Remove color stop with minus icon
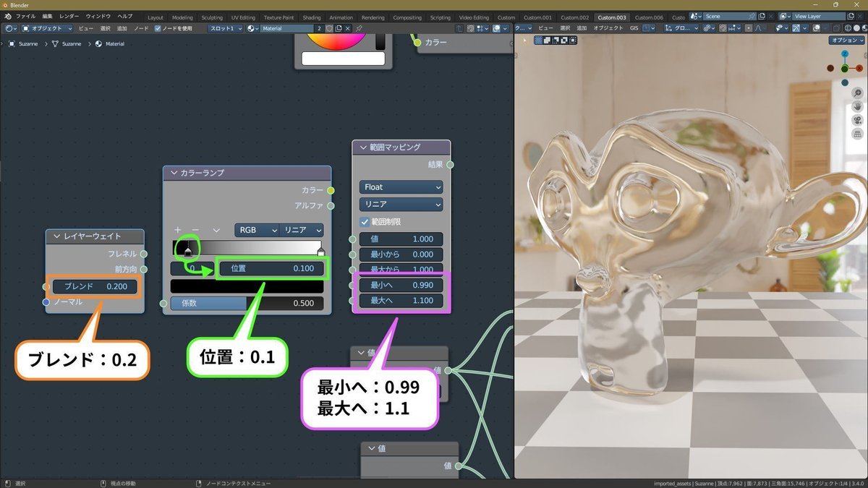Viewport: 868px width, 488px height. pos(195,230)
